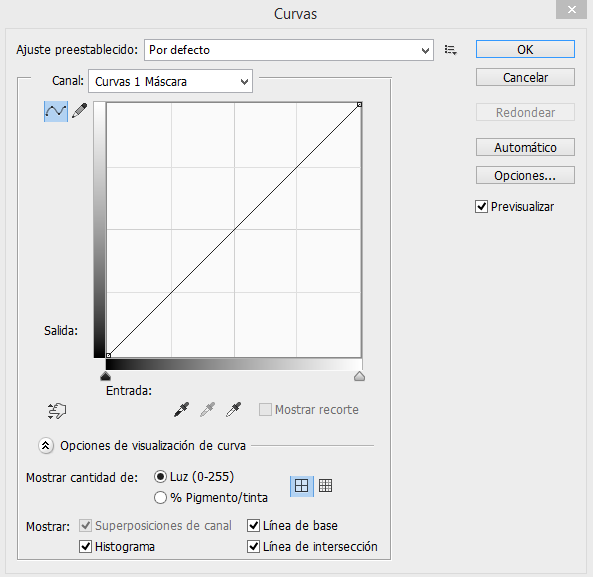The width and height of the screenshot is (593, 577).
Task: Collapse Opciones de visualización de curva
Action: [46, 446]
